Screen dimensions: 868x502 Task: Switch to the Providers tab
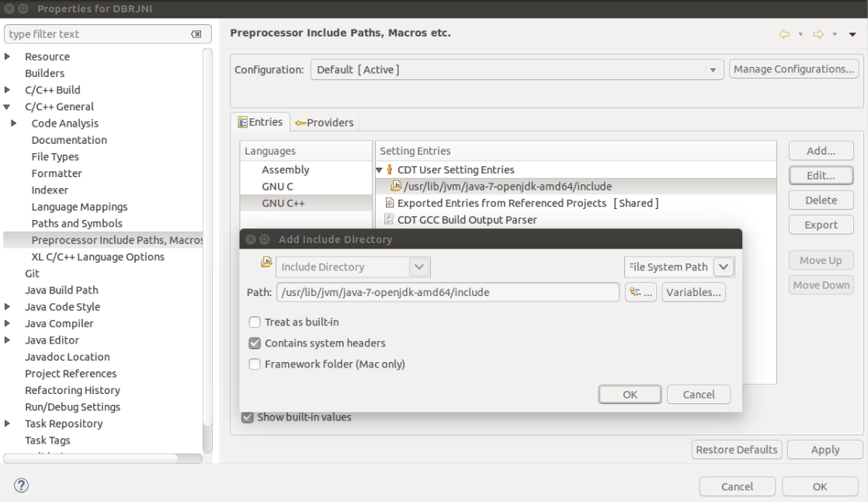click(x=324, y=123)
